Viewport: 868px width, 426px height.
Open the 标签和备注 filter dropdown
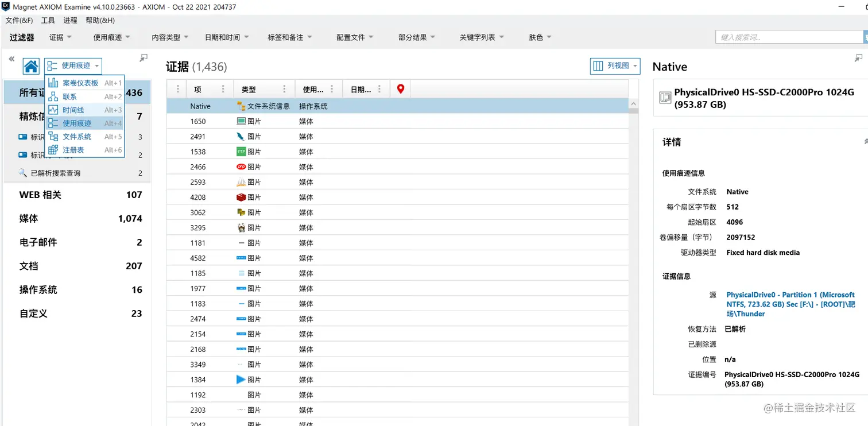click(290, 37)
